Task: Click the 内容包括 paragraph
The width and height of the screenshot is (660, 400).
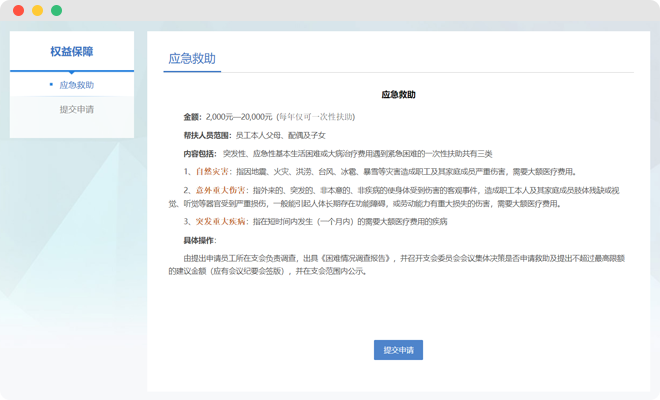Action: (x=338, y=154)
